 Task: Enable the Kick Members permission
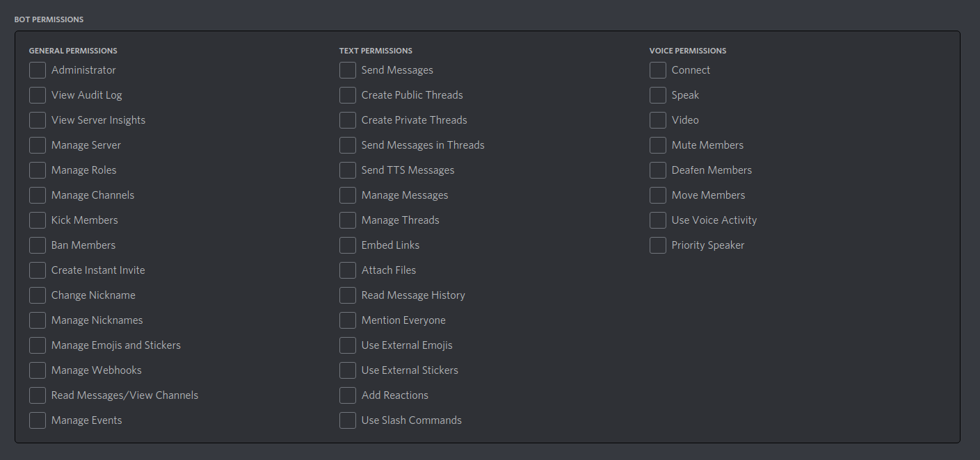[x=37, y=220]
